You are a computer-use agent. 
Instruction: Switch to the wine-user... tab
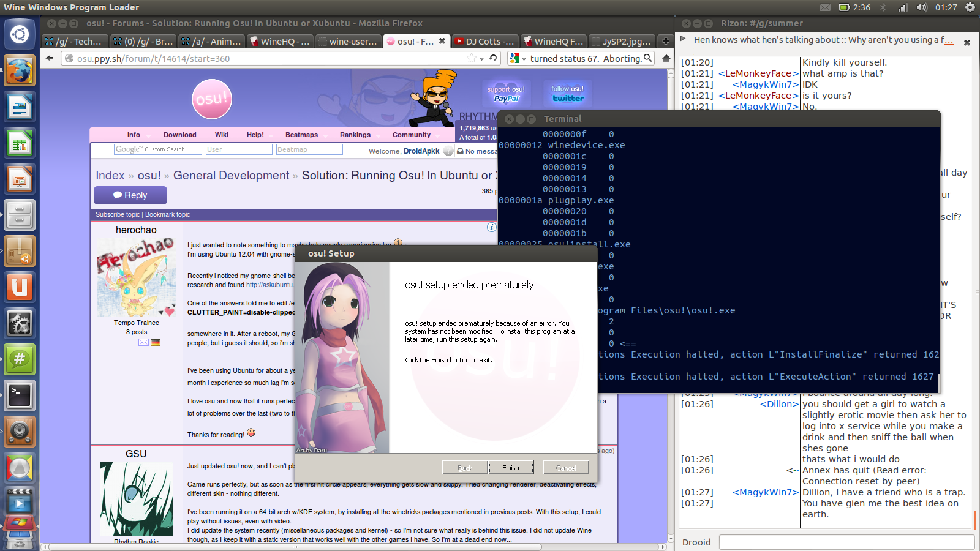pos(349,41)
